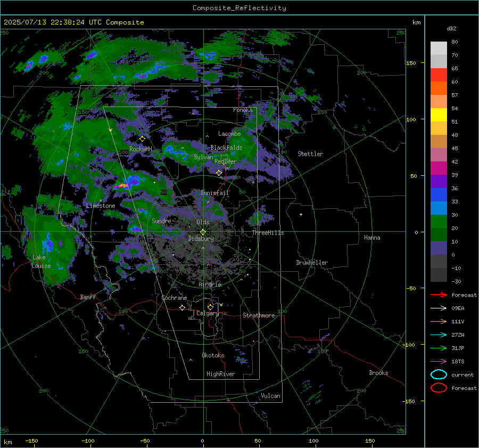Viewport: 479px width, 448px height.
Task: Click the yellow diamond marker below Cochrane
Action: coord(182,308)
